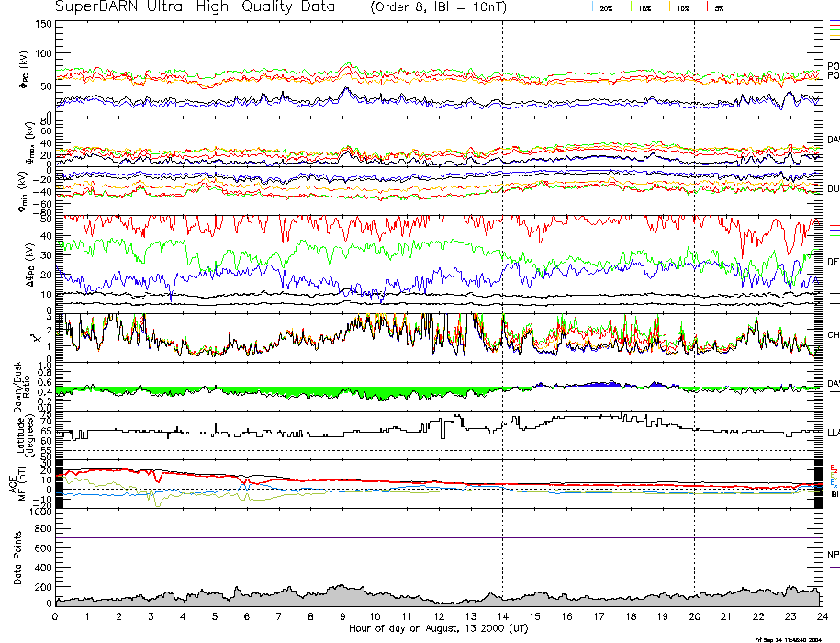Click the |B| legend label on right
This screenshot has height=643, width=840.
coord(834,495)
